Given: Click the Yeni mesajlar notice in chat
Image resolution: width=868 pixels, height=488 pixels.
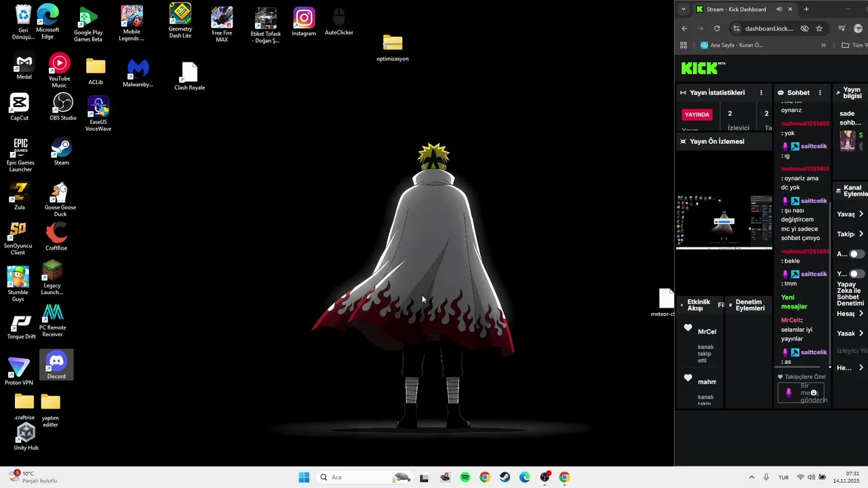Looking at the screenshot, I should click(794, 302).
